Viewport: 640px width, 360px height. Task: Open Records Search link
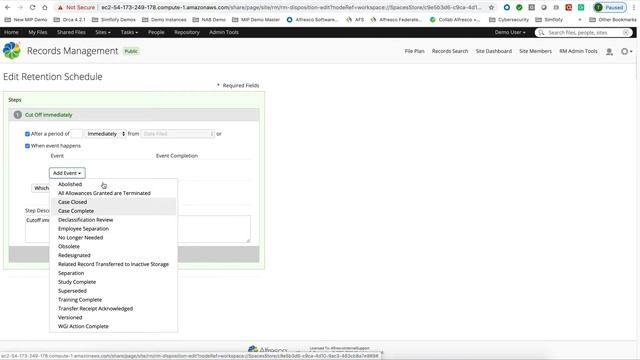450,51
